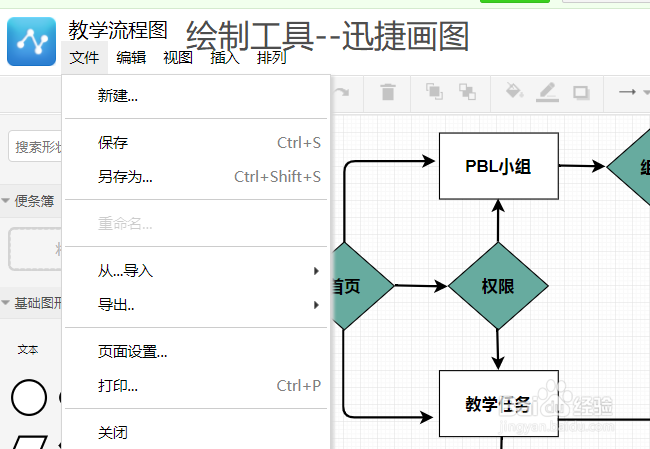Image resolution: width=650 pixels, height=449 pixels.
Task: Open the 文件 menu
Action: point(84,58)
